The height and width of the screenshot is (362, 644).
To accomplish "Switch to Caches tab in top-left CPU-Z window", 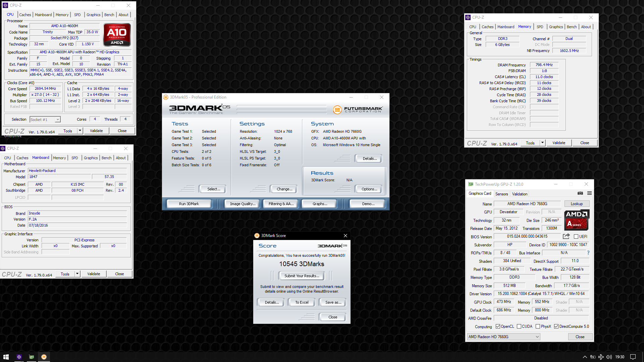I will tap(25, 15).
